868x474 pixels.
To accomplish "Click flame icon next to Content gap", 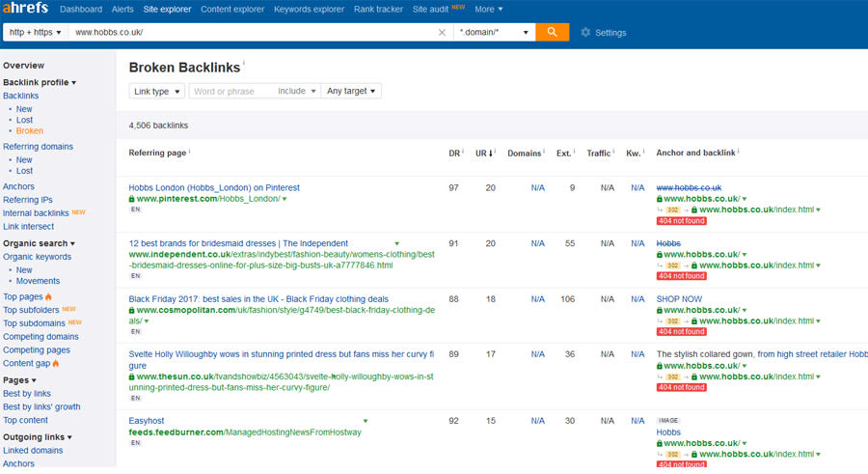I will point(56,363).
